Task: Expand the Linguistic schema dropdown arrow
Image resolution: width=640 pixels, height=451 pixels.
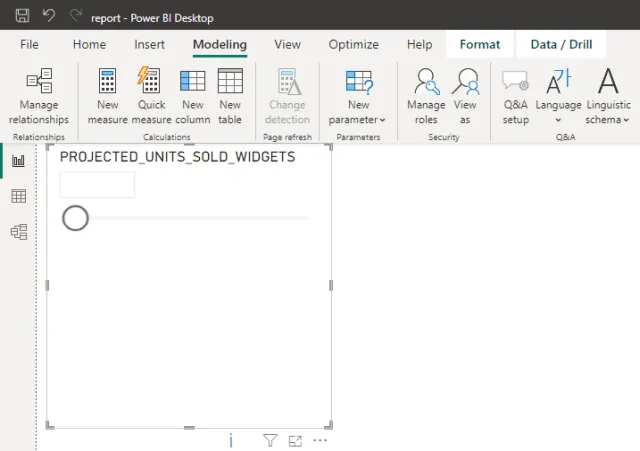Action: (626, 120)
